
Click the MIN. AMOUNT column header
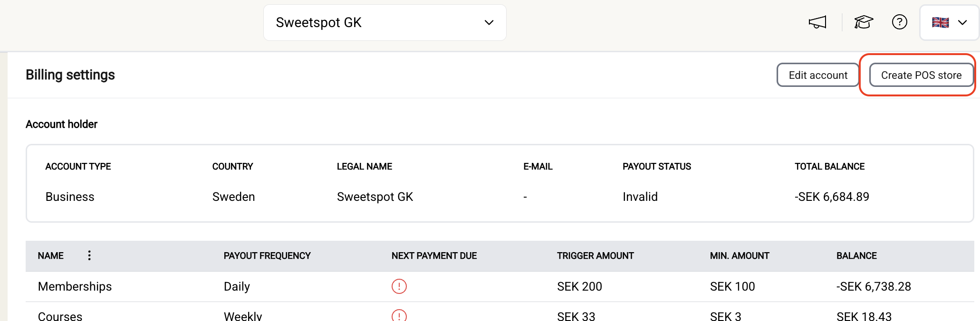tap(740, 256)
